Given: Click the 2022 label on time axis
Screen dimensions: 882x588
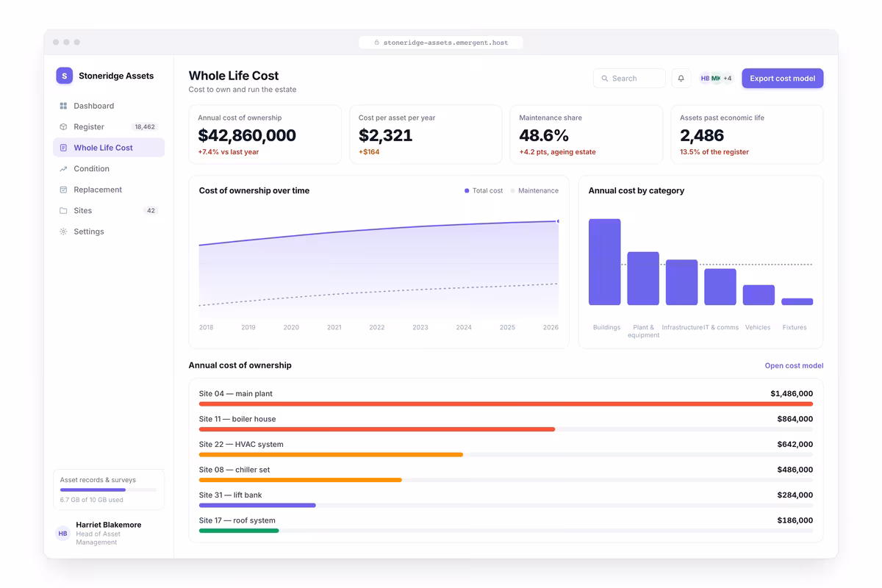Looking at the screenshot, I should 377,328.
